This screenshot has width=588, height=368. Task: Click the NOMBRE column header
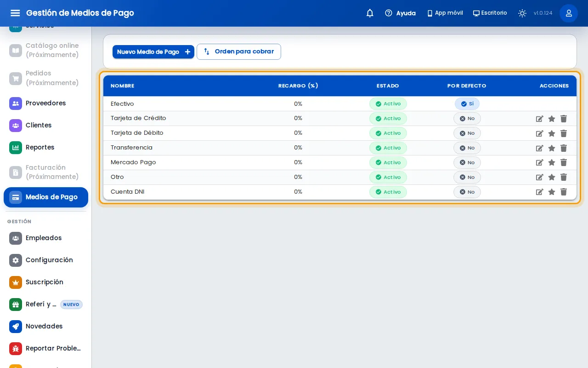pos(123,86)
